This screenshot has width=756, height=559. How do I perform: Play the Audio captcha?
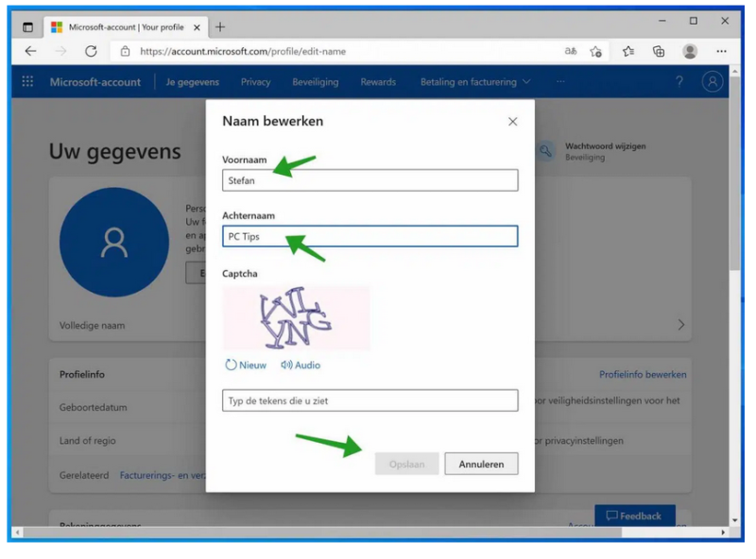(x=301, y=364)
